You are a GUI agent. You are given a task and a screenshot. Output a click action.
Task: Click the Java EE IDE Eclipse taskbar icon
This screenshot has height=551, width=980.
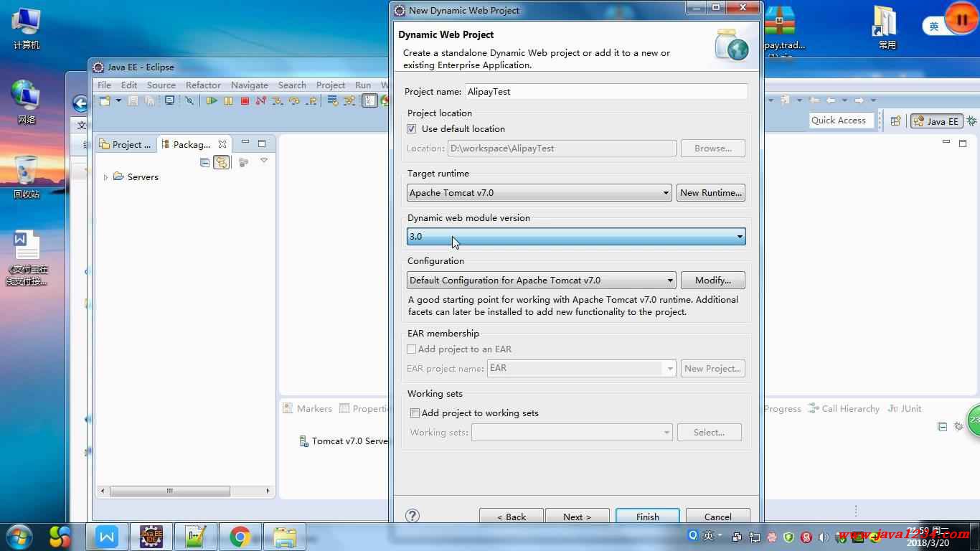point(151,537)
